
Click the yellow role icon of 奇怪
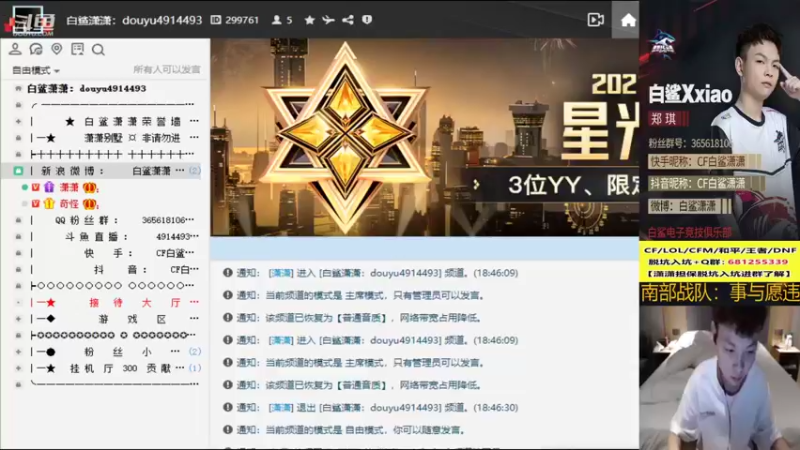tap(49, 204)
